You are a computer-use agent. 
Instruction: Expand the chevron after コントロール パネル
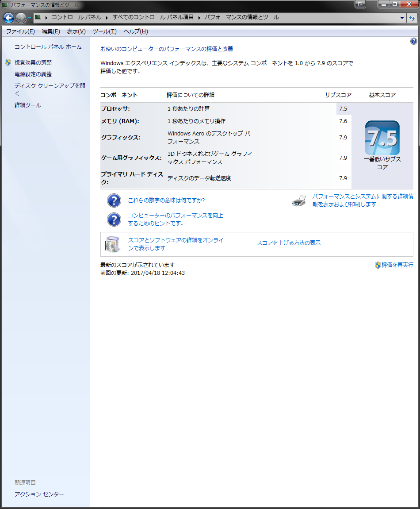point(107,18)
